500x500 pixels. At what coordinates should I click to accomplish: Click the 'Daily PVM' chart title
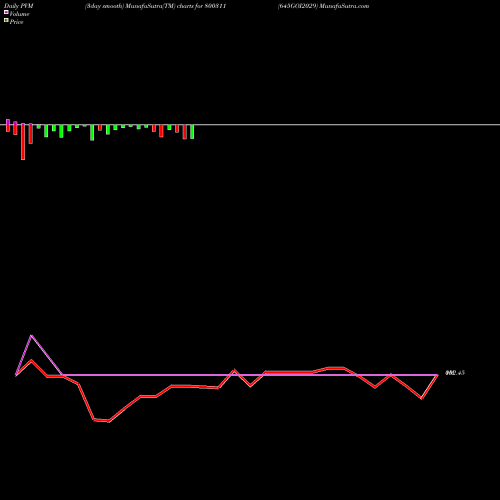(19, 6)
